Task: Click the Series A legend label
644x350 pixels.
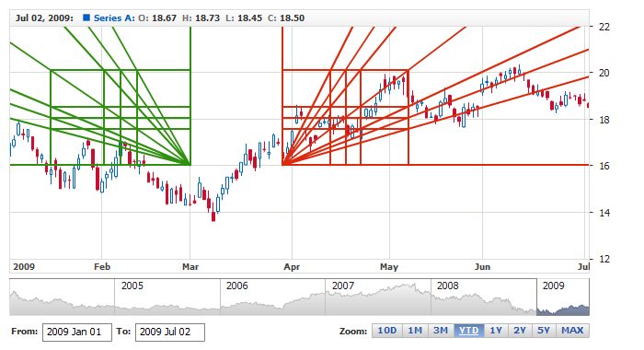Action: (114, 18)
